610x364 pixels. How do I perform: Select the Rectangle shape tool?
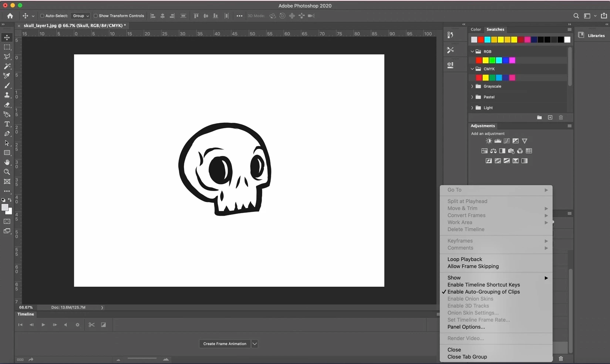[7, 153]
